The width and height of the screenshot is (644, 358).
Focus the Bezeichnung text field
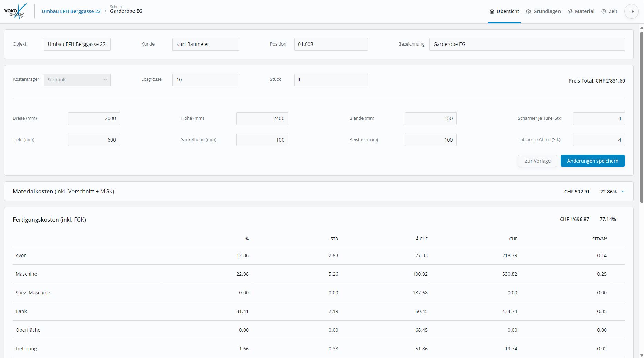(527, 44)
